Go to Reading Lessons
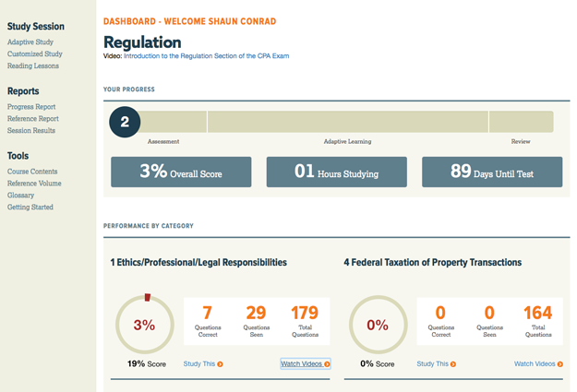Image resolution: width=577 pixels, height=392 pixels. click(35, 65)
